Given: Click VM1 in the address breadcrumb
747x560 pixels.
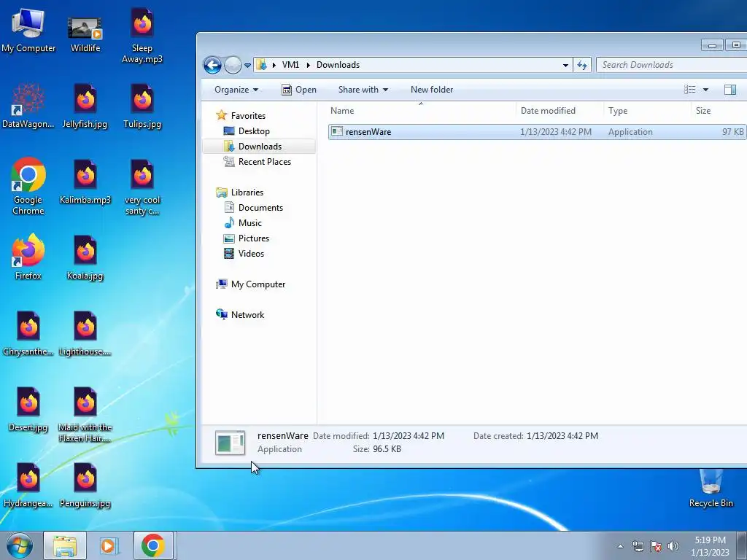Looking at the screenshot, I should 290,65.
